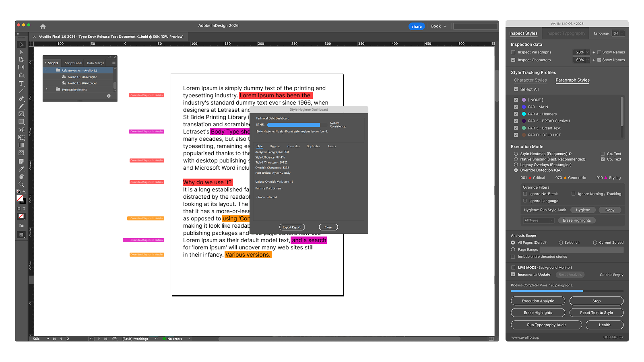Viewport: 644px width, 362px height.
Task: Switch to Character Styles tab
Action: 530,80
